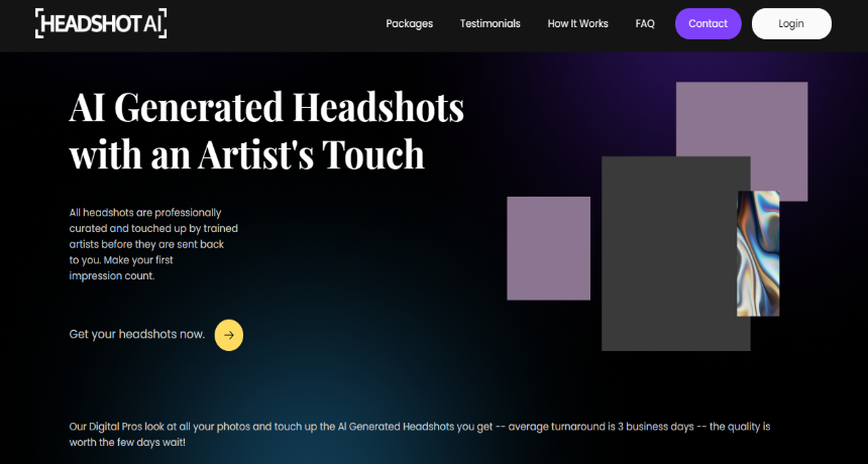Image resolution: width=868 pixels, height=464 pixels.
Task: Click the yellow arrow call-to-action circle
Action: [x=229, y=335]
